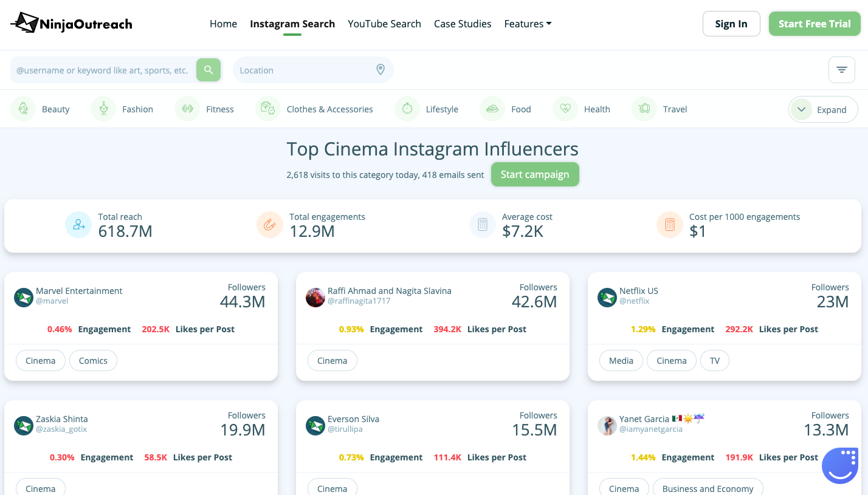
Task: Open the filter options icon button
Action: point(842,70)
